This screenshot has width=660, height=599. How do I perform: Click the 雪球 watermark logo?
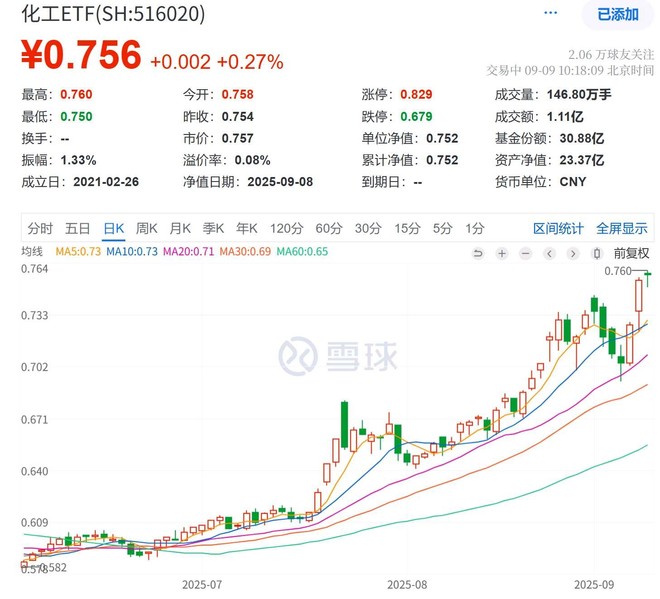338,356
